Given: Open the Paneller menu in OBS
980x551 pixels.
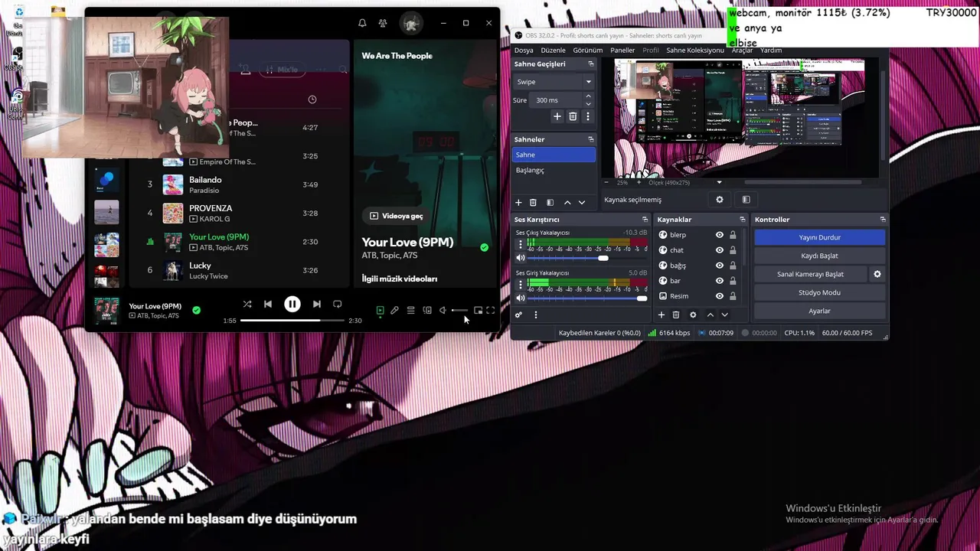Looking at the screenshot, I should [x=622, y=50].
